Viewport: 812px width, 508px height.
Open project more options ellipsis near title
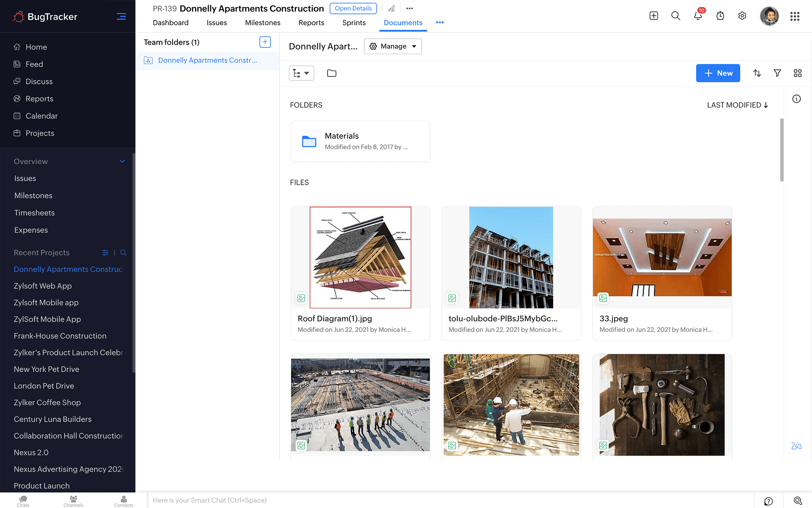(x=409, y=8)
